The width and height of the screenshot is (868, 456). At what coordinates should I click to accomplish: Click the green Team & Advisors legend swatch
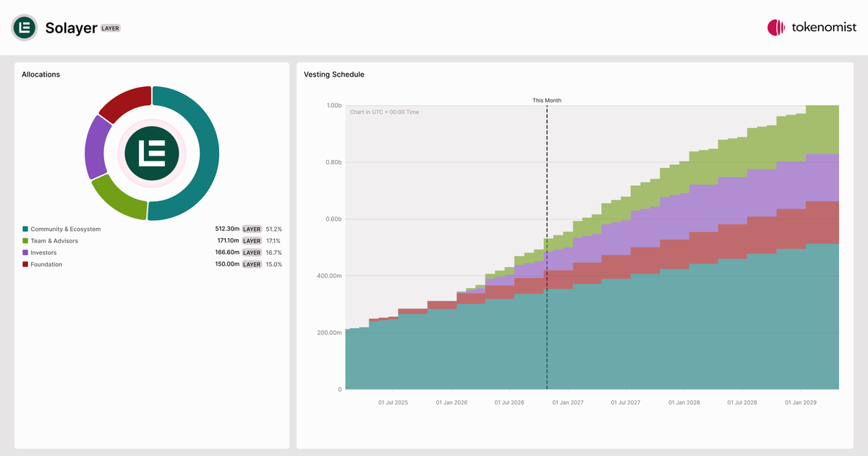[25, 241]
